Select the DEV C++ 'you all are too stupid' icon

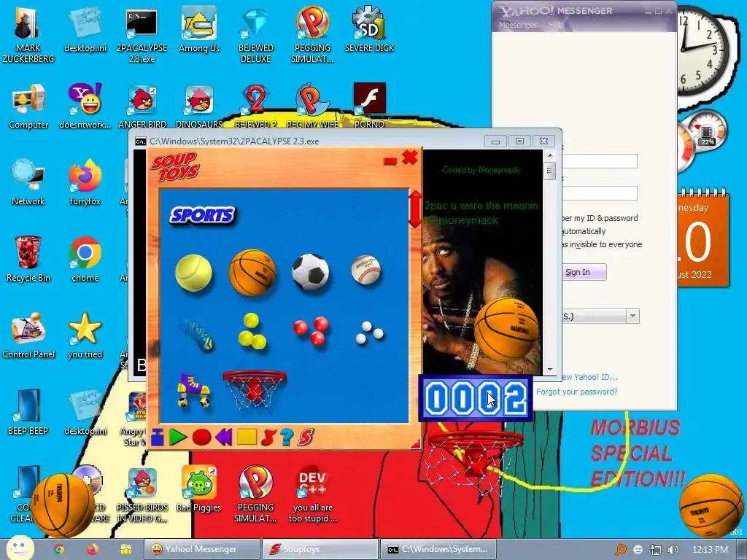tap(312, 494)
